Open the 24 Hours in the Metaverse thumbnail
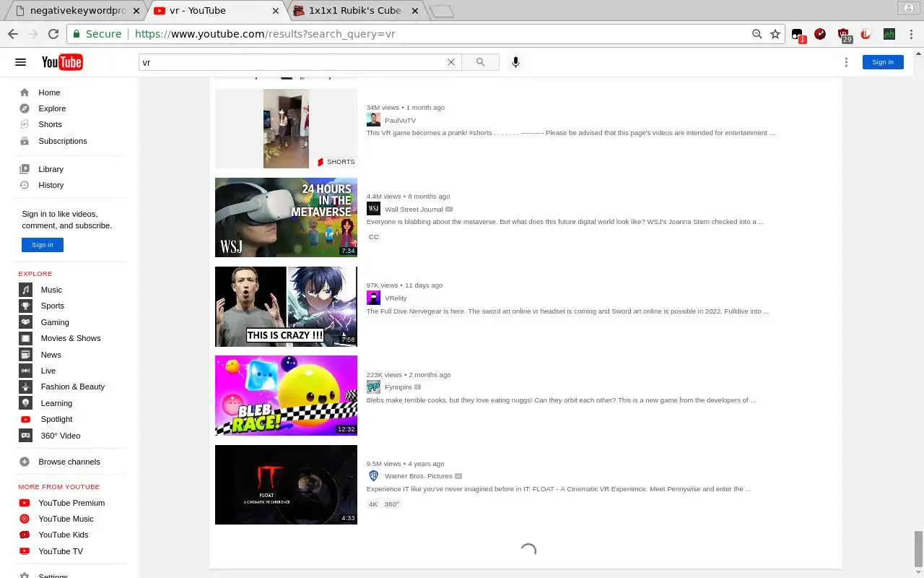The height and width of the screenshot is (578, 924). [x=286, y=217]
